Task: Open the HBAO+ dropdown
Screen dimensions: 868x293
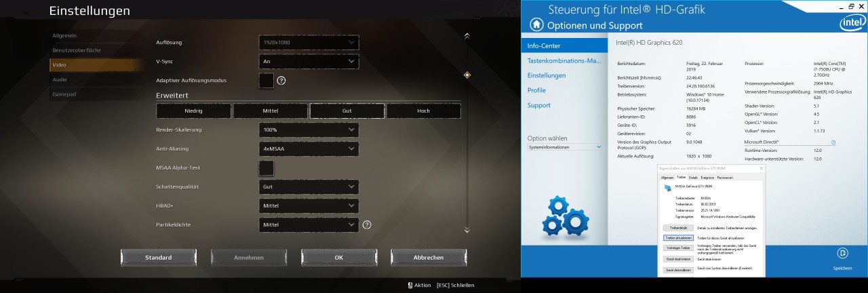Action: click(309, 206)
